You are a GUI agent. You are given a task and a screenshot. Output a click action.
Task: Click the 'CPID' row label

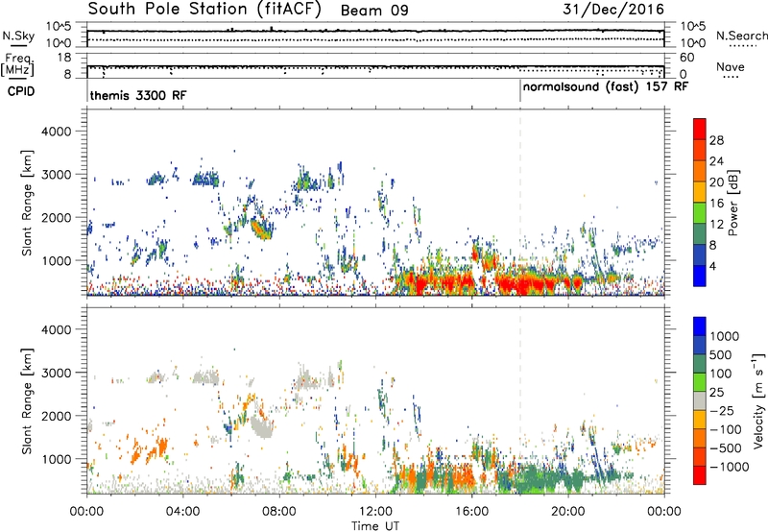20,91
